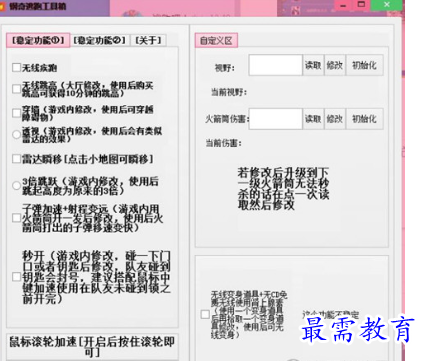The width and height of the screenshot is (423, 361).
Task: Close the tool window
Action: (x=387, y=5)
